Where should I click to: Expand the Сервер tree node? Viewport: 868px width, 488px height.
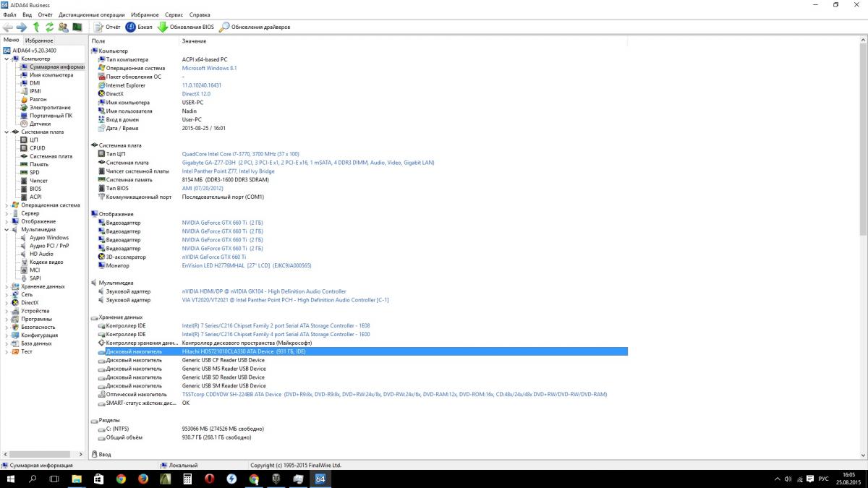click(x=7, y=213)
